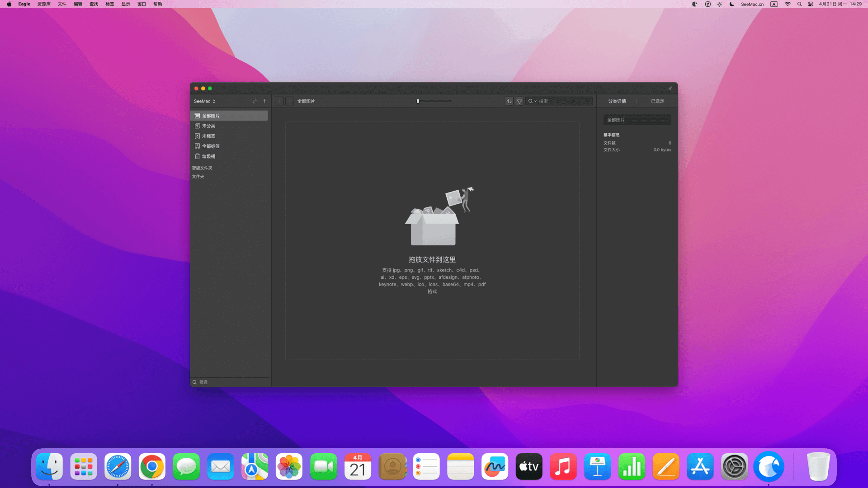The height and width of the screenshot is (488, 868).
Task: Open the filter funnel icon
Action: tap(519, 101)
